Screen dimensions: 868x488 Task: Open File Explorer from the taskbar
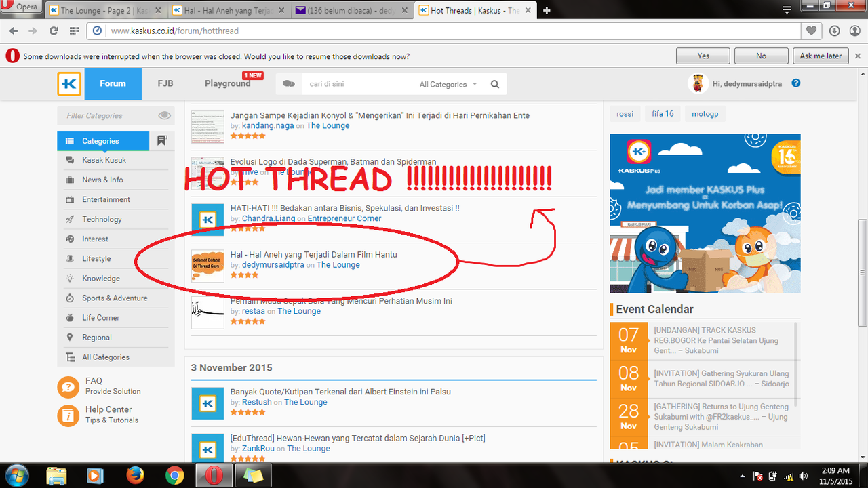tap(57, 475)
